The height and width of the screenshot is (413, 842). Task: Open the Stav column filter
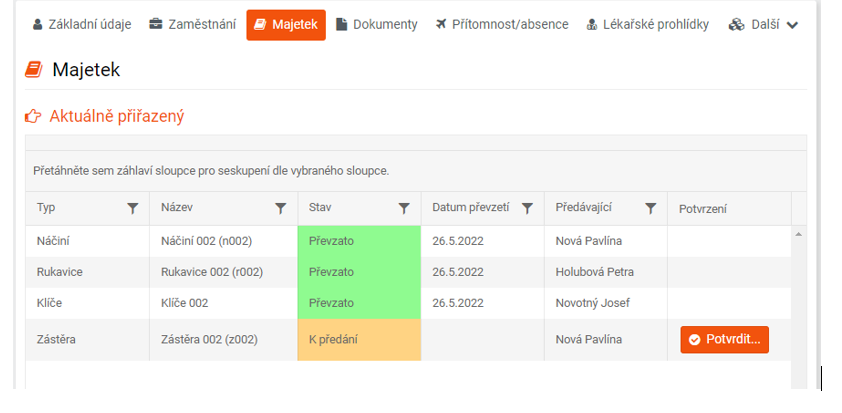coord(404,209)
